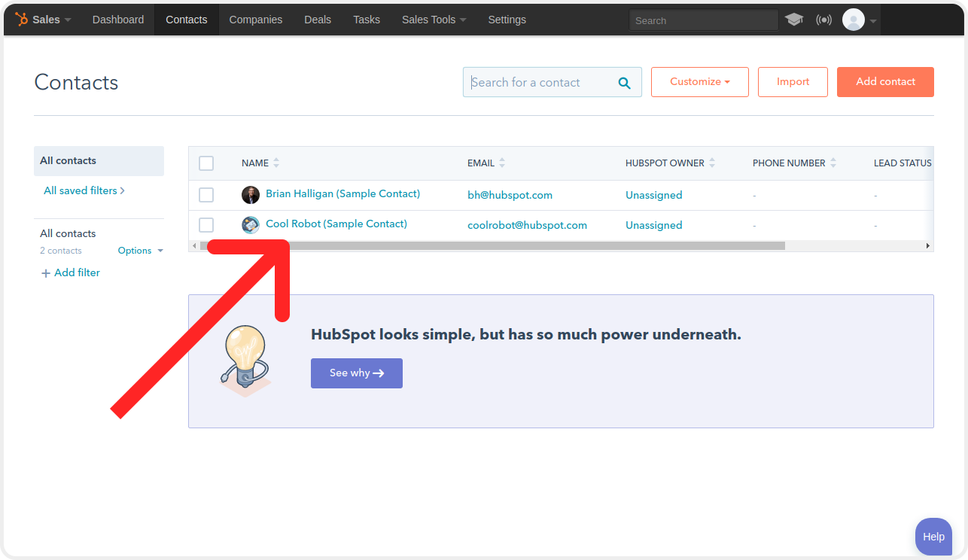
Task: Click Add filter link
Action: [x=71, y=272]
